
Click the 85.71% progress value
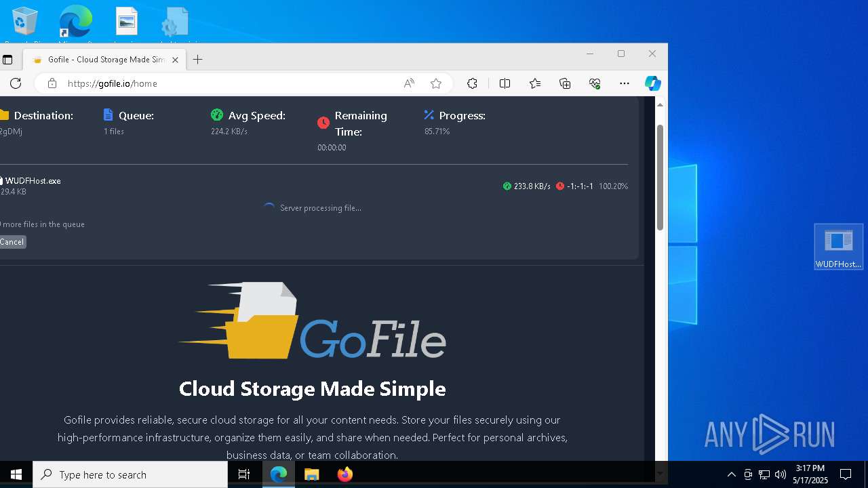[437, 131]
